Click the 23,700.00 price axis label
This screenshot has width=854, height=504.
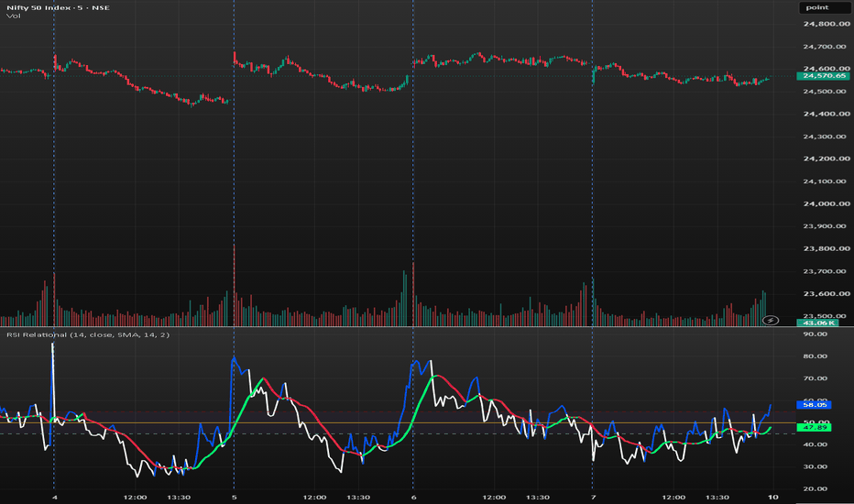click(827, 271)
